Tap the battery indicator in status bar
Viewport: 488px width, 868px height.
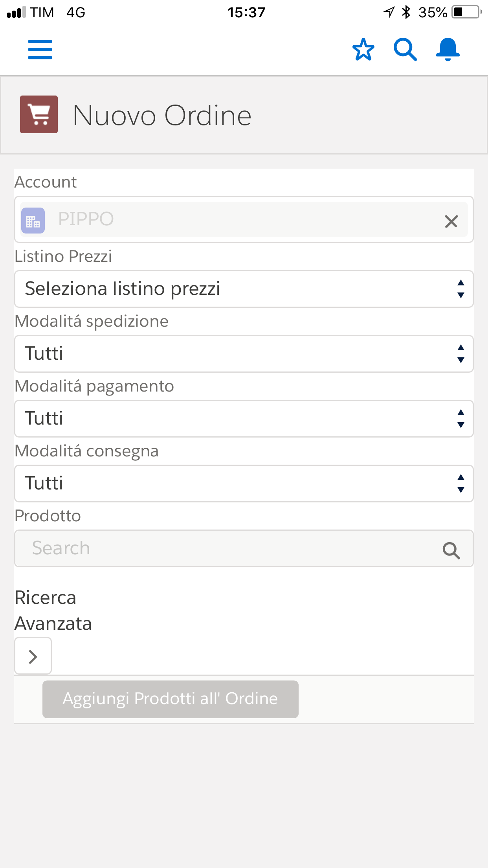[x=466, y=12]
